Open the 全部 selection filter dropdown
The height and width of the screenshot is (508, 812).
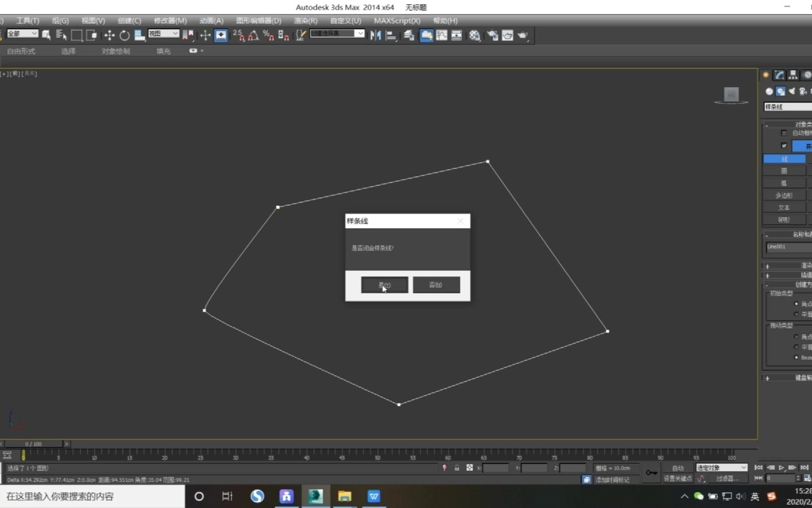click(22, 33)
